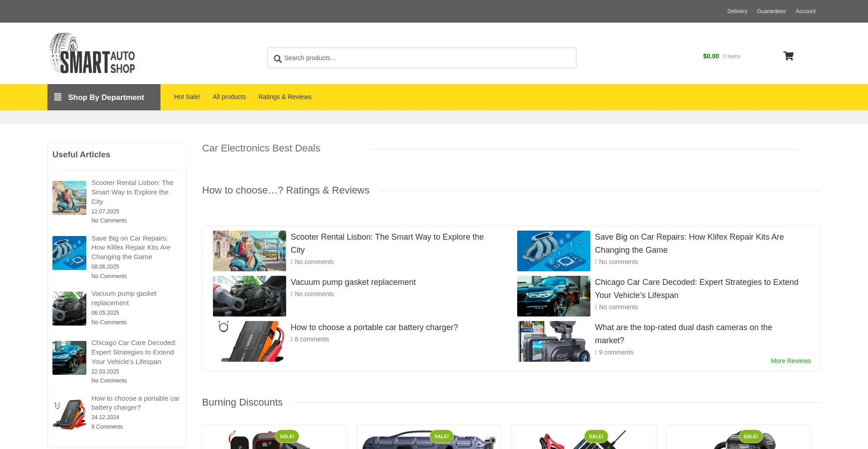Open Shop By Department menu
Image resolution: width=868 pixels, height=449 pixels.
coord(104,97)
